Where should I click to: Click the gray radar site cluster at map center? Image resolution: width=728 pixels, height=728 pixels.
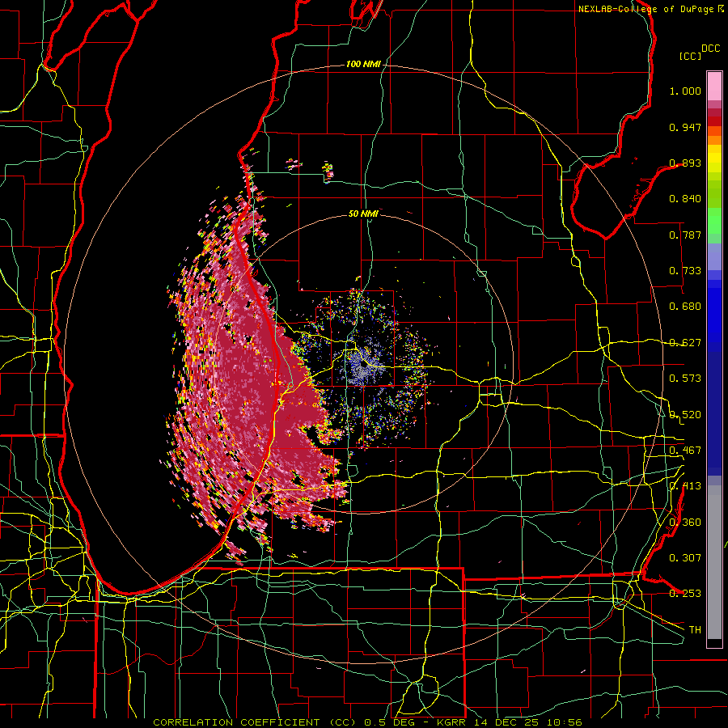pos(362,365)
